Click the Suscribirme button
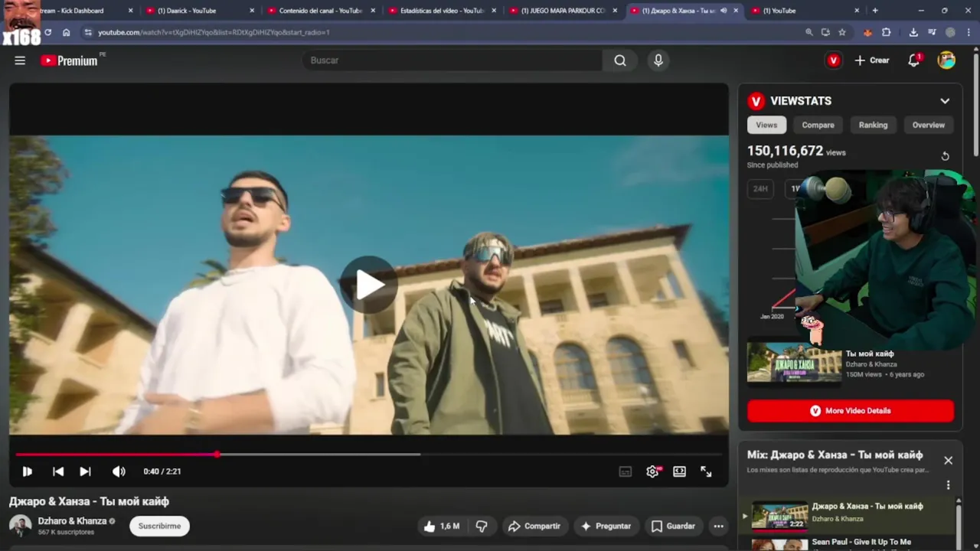This screenshot has height=551, width=980. (159, 526)
